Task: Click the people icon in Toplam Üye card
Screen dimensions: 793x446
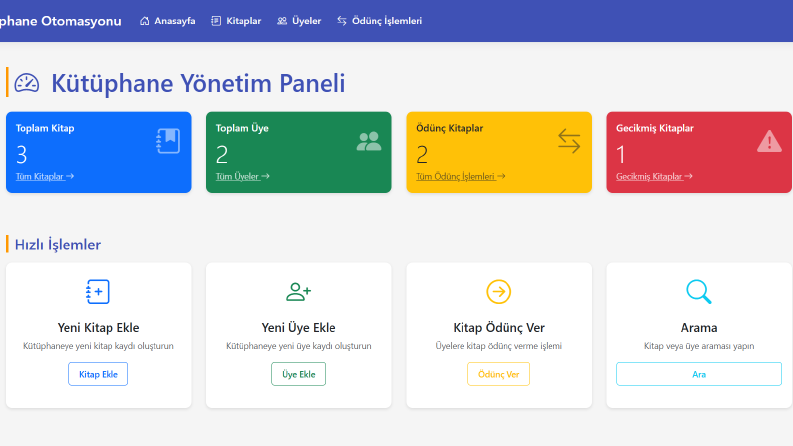Action: (x=369, y=141)
